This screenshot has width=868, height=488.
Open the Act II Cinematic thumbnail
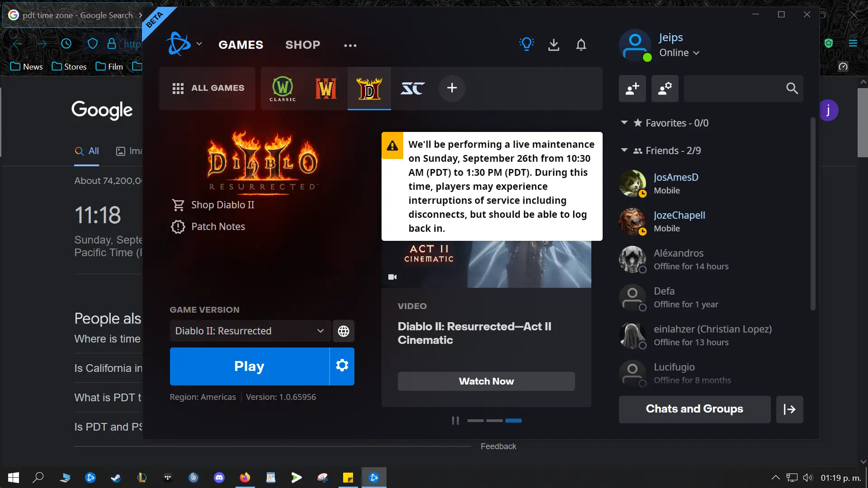pos(486,264)
